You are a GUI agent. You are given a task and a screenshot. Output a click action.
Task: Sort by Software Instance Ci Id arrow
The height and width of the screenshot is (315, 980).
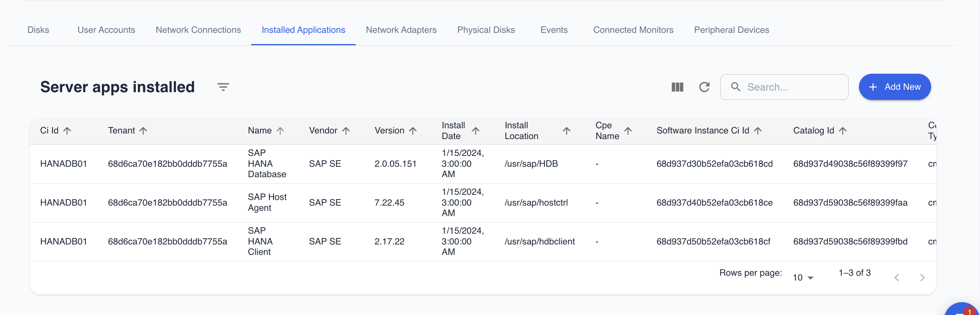(x=758, y=131)
